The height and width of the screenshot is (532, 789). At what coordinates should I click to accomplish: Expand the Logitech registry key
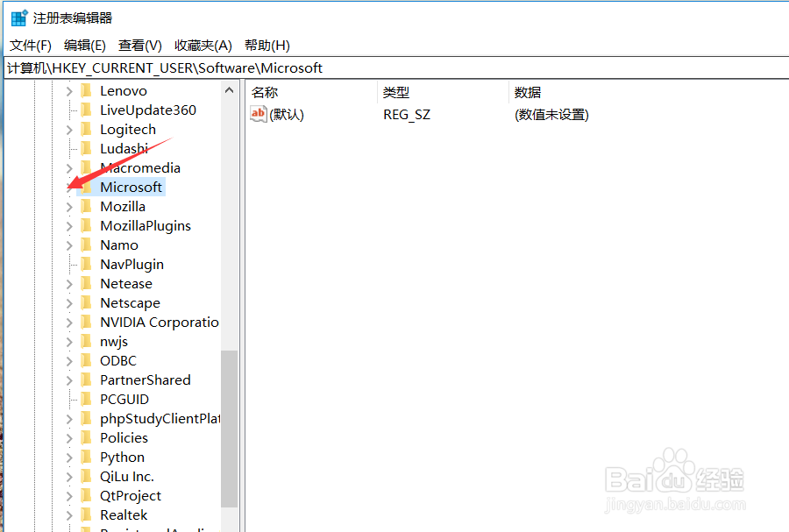pos(70,129)
